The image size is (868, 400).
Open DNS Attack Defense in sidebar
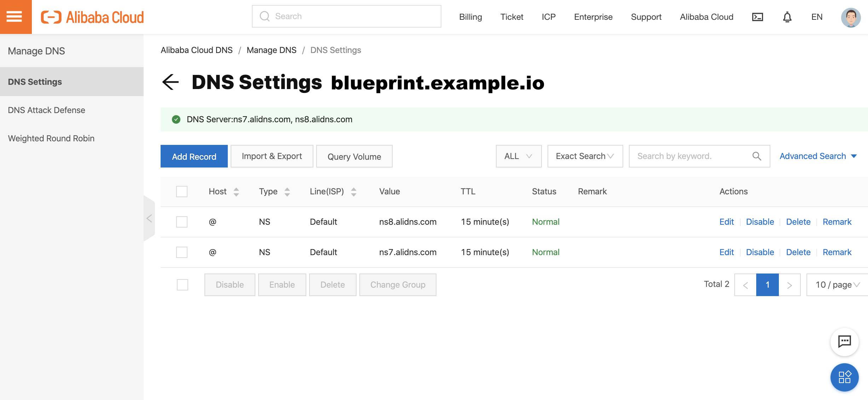[46, 110]
